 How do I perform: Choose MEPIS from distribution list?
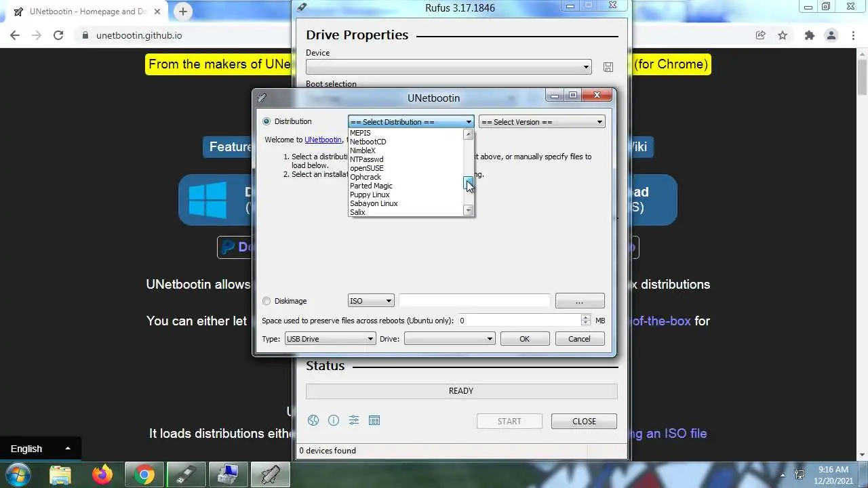coord(406,133)
